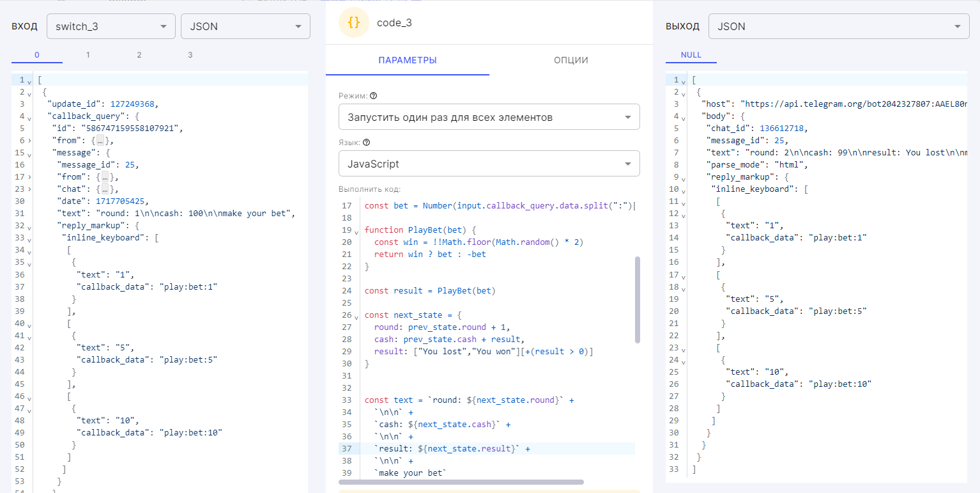The image size is (980, 493).
Task: Collapse the root array fold arrow on output line 1
Action: (x=684, y=81)
